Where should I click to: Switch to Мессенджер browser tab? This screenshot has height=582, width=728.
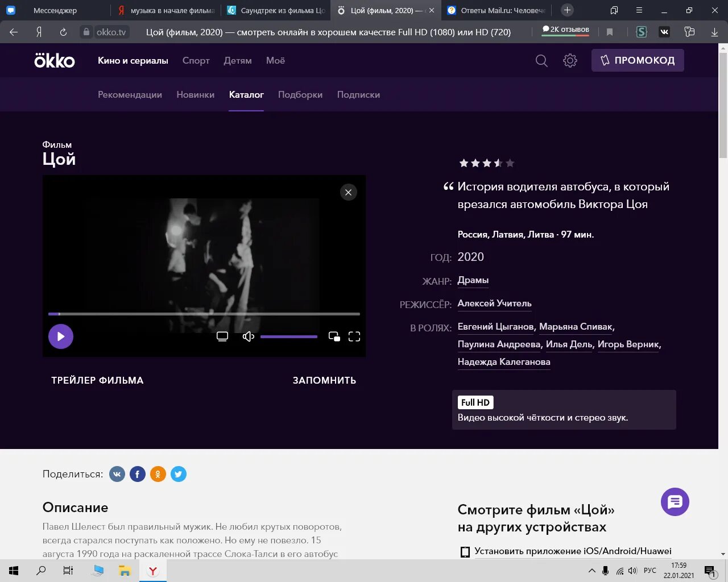click(55, 10)
